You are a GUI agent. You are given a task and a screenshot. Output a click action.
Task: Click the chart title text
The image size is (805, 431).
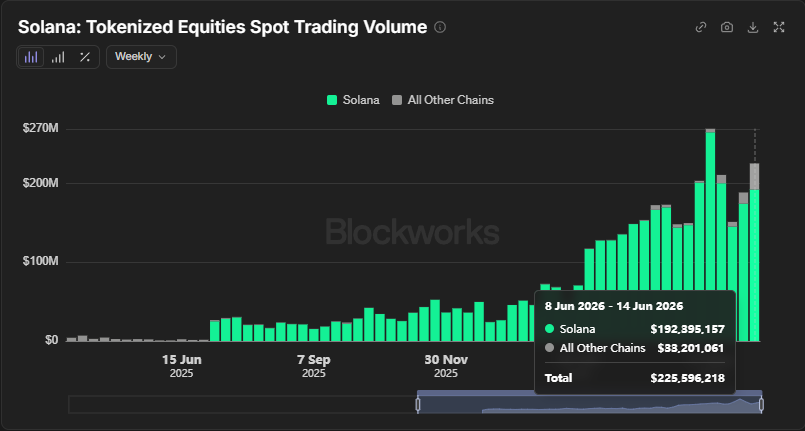point(222,27)
